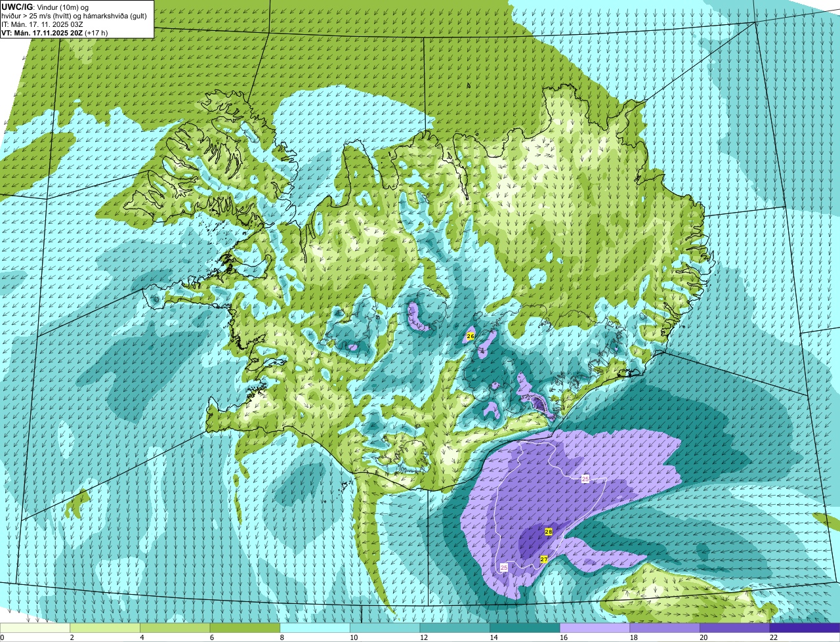Click the 0–2 m/s pale cream legend swatch
Image resolution: width=840 pixels, height=642 pixels.
pyautogui.click(x=35, y=628)
